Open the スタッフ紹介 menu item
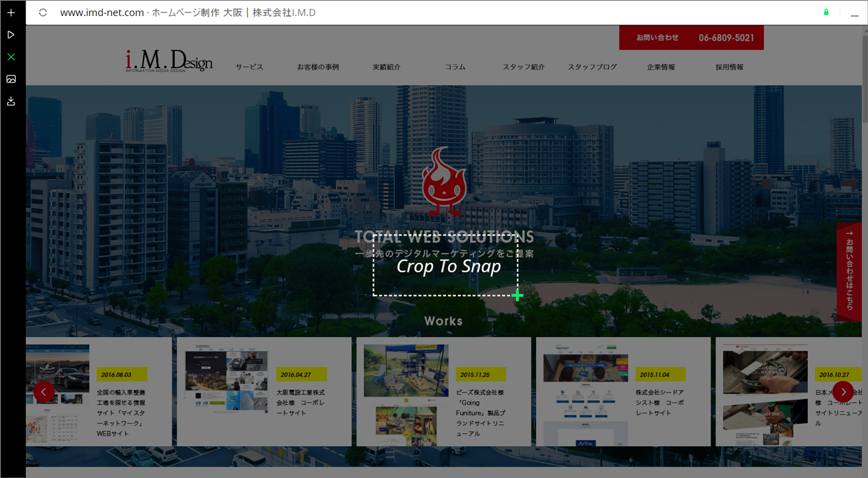 point(524,67)
